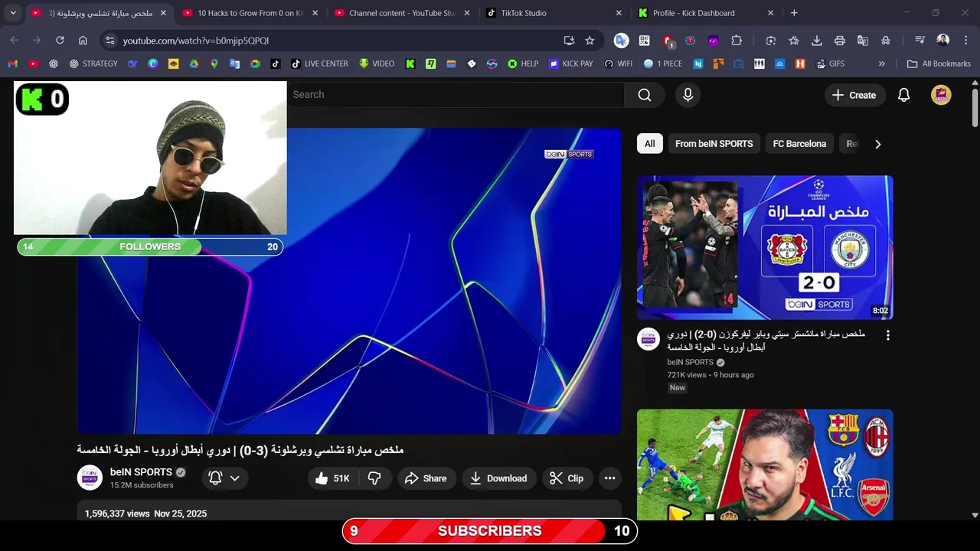The height and width of the screenshot is (551, 980).
Task: Select the "All" filter chip
Action: pyautogui.click(x=649, y=144)
